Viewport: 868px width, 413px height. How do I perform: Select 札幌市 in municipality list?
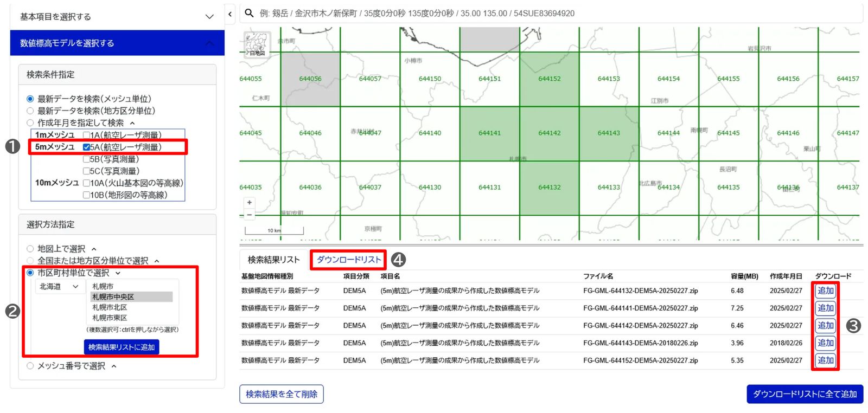[131, 286]
